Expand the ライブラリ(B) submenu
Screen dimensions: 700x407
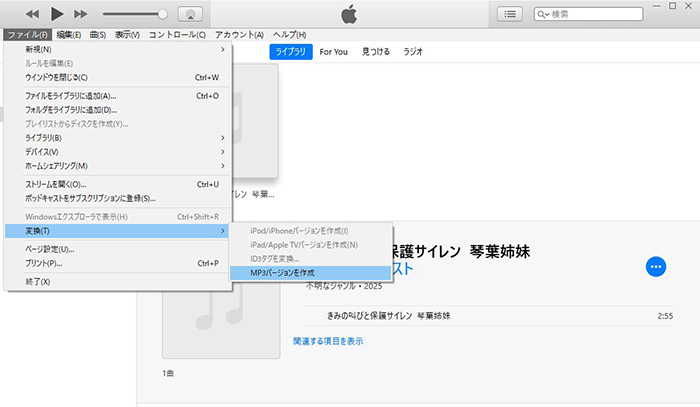pos(118,138)
